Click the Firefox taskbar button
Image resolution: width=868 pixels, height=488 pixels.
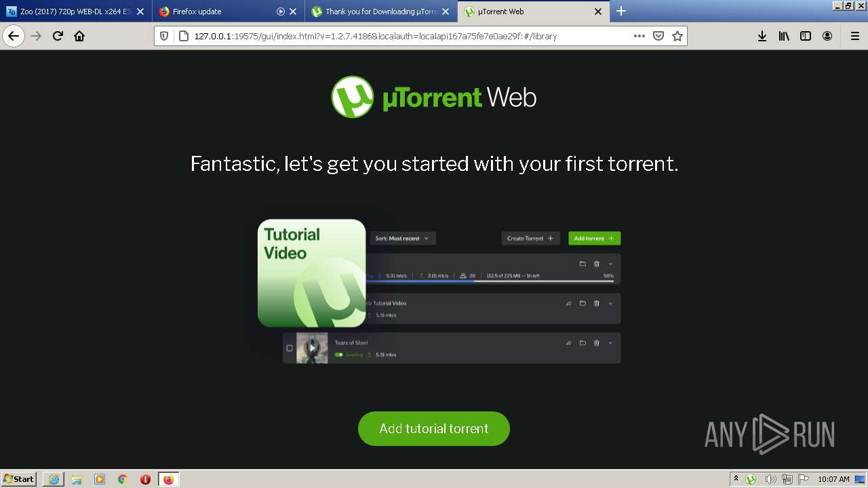[169, 479]
